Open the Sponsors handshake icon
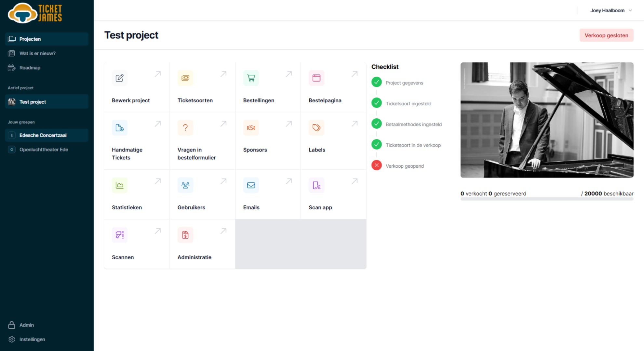Viewport: 644px width, 351px height. pyautogui.click(x=251, y=128)
